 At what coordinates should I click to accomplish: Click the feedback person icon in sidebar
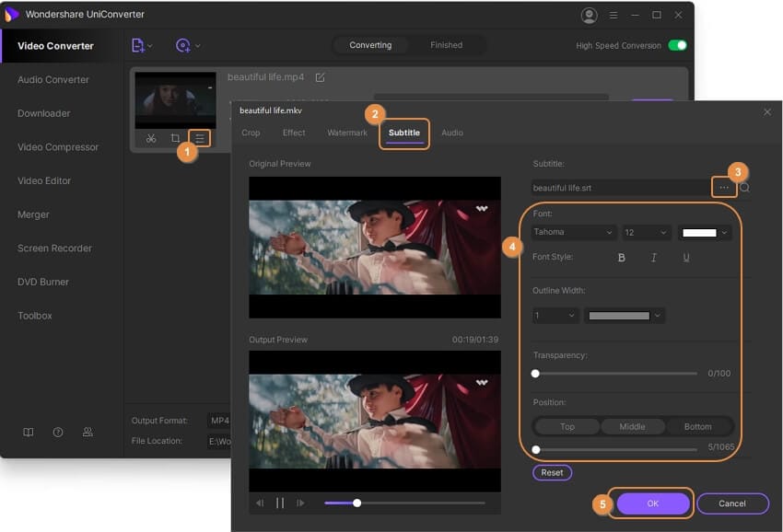tap(88, 433)
